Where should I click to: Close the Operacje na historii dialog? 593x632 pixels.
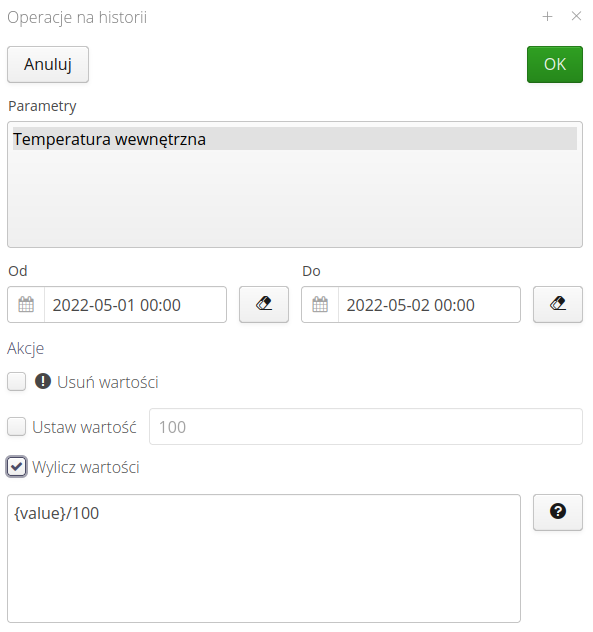tap(576, 16)
